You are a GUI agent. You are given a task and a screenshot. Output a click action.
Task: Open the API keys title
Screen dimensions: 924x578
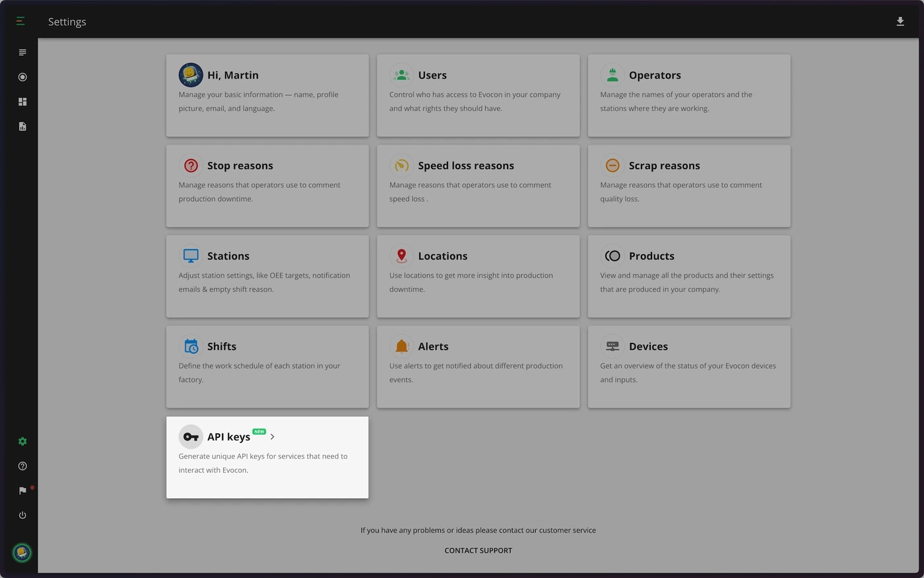[x=229, y=437]
